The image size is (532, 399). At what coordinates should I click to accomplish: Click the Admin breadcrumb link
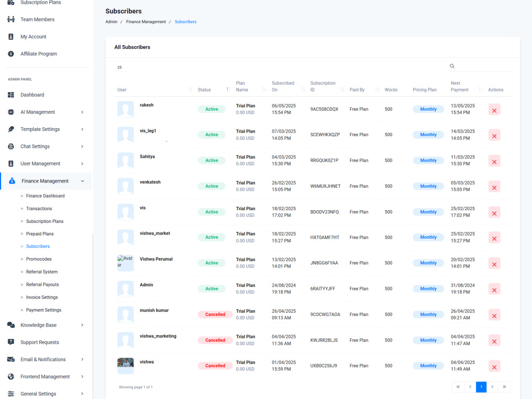pos(111,22)
